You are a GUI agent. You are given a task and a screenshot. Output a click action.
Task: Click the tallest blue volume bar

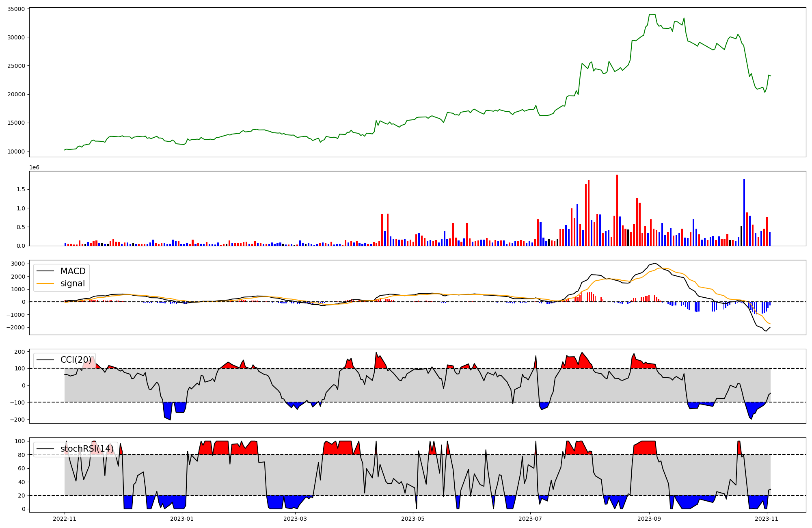point(744,212)
